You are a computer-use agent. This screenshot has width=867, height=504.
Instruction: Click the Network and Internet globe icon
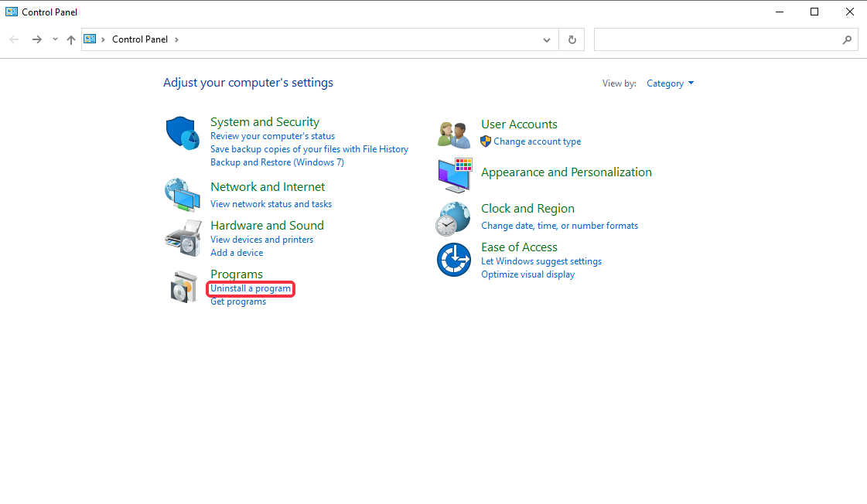(183, 195)
